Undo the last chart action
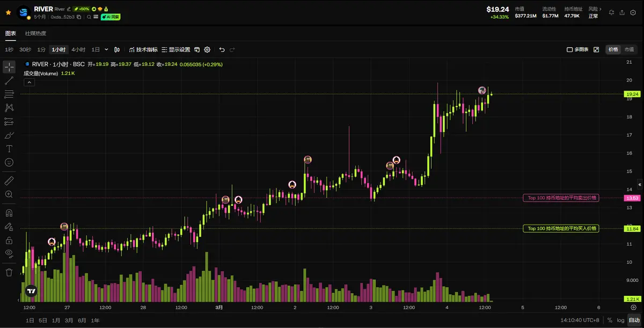 pyautogui.click(x=222, y=49)
